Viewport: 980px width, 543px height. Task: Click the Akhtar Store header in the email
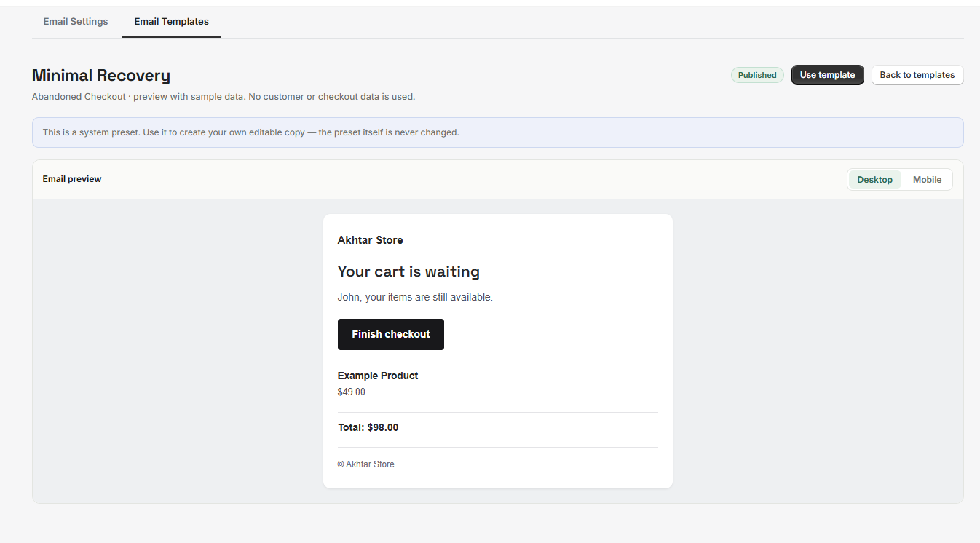tap(370, 240)
